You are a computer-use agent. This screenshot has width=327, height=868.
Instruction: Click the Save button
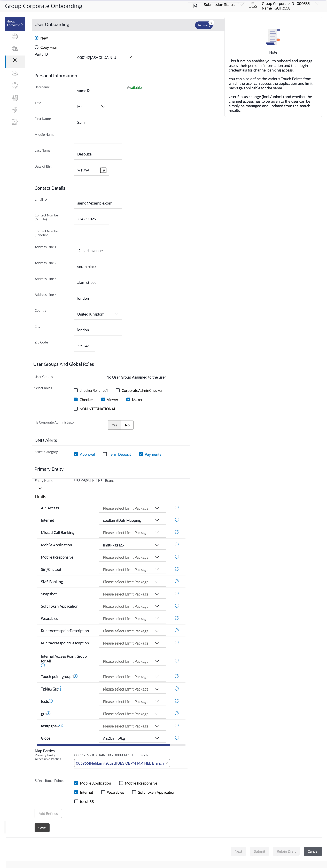click(42, 828)
